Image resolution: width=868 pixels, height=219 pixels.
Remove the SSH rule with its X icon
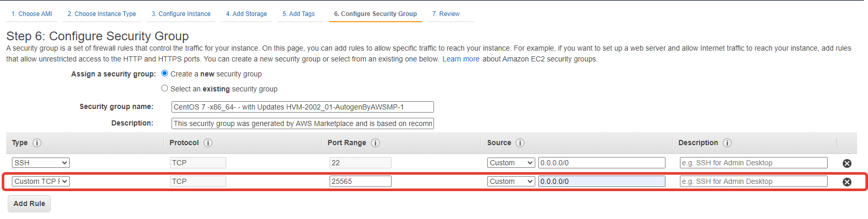847,163
